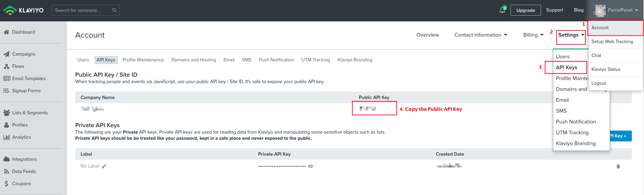Edit the No Label pencil icon
The width and height of the screenshot is (644, 195).
tap(104, 166)
